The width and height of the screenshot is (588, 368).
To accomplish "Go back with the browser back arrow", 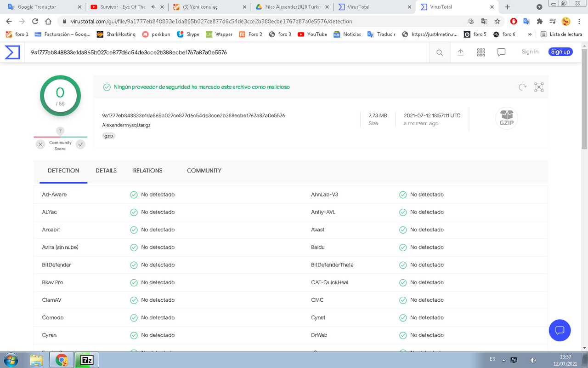I will click(x=9, y=21).
